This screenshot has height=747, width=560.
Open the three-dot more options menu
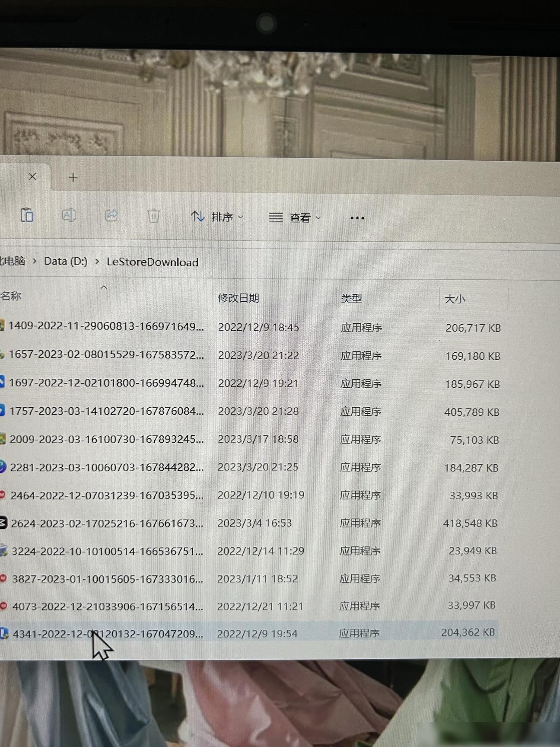click(x=357, y=218)
